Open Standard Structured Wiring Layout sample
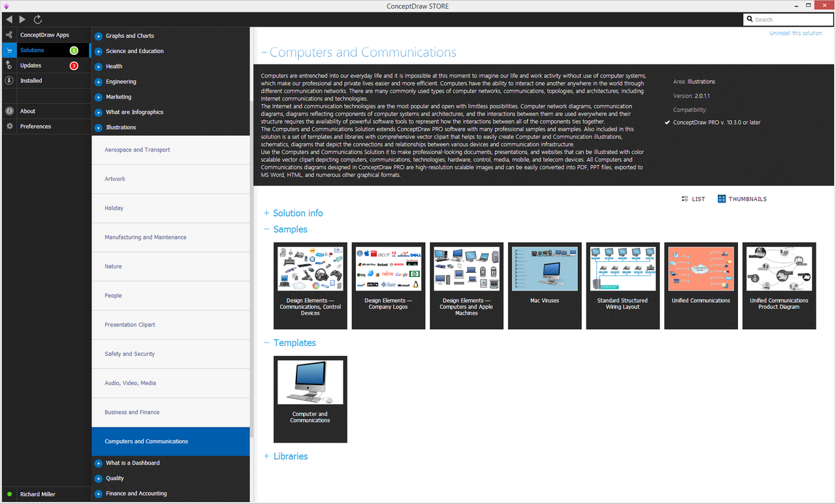Viewport: 836px width, 504px height. (622, 286)
